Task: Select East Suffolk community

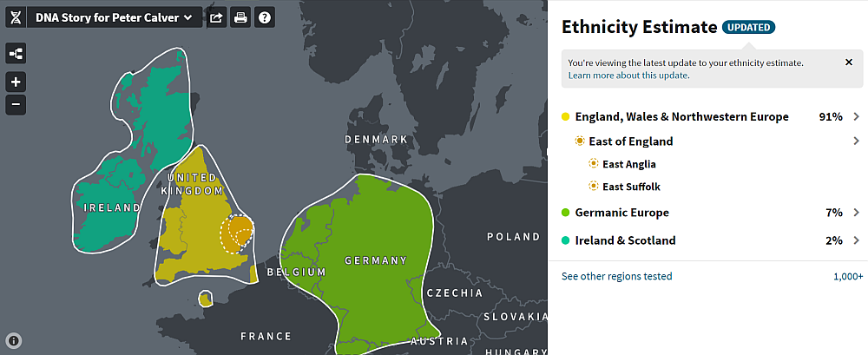Action: coord(631,187)
